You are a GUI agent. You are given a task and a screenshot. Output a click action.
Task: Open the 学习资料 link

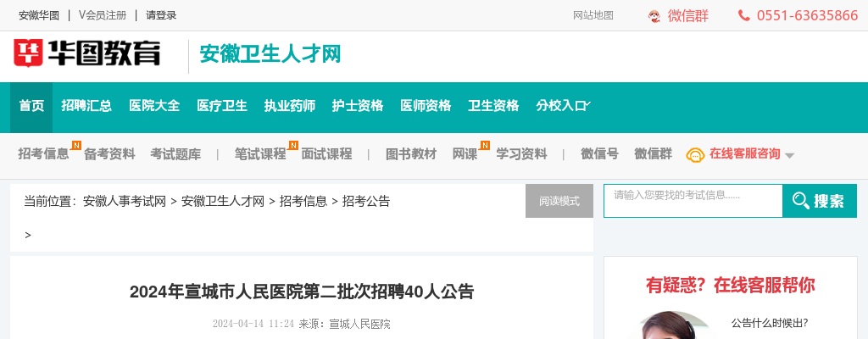(x=521, y=154)
